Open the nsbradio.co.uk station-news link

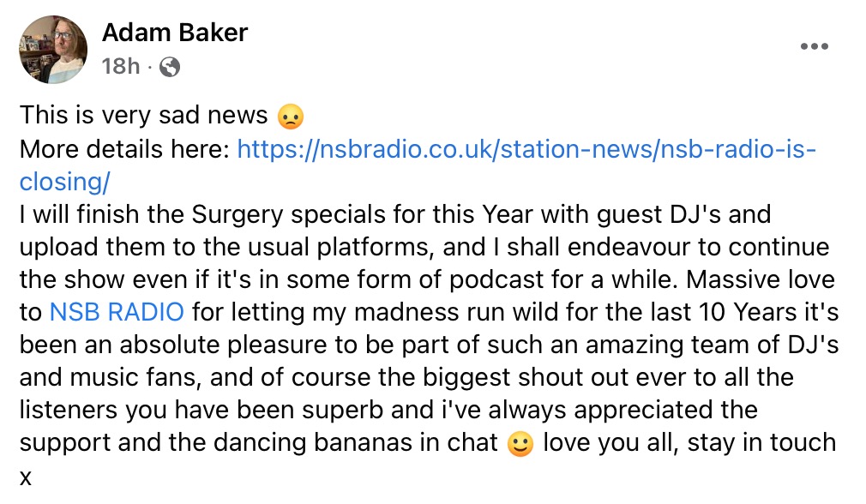coord(526,150)
